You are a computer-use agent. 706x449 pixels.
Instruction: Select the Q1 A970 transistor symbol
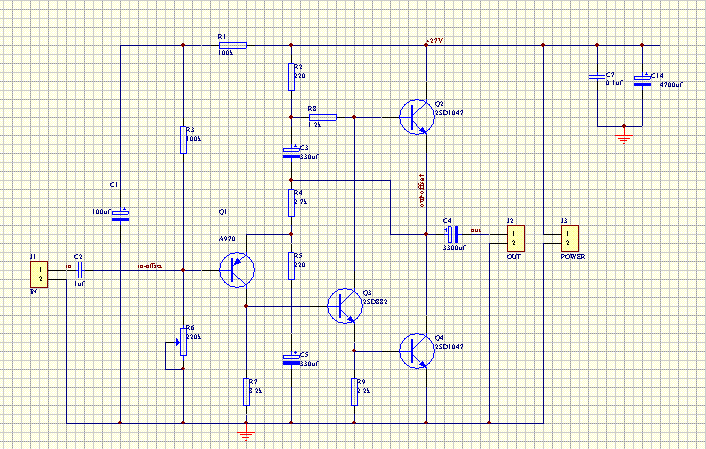click(x=238, y=270)
